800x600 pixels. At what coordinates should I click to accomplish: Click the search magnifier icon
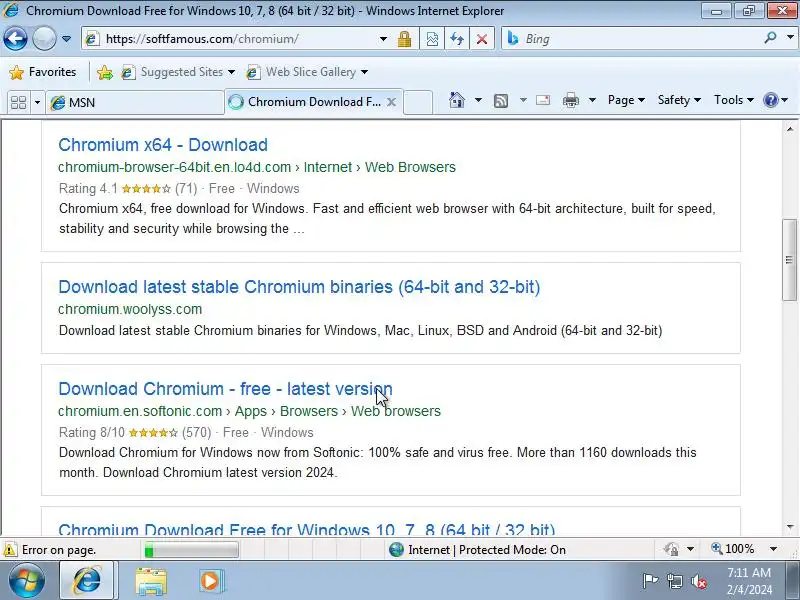(770, 38)
